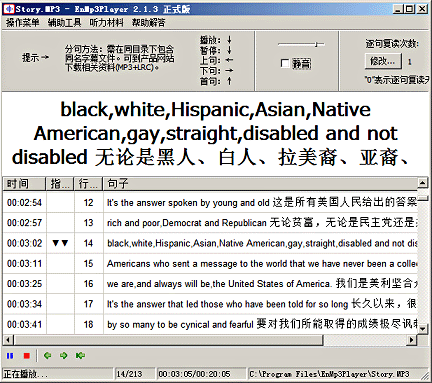The height and width of the screenshot is (383, 432).
Task: Click the app icon in title bar
Action: pos(9,9)
